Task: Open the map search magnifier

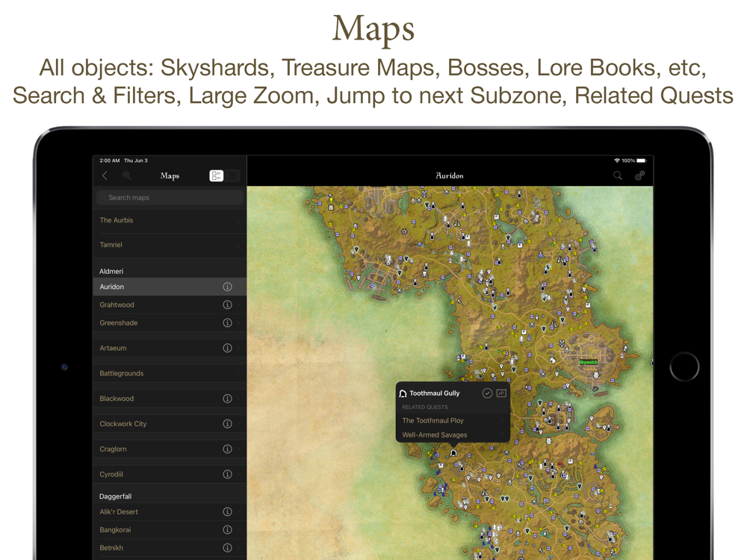Action: 618,175
